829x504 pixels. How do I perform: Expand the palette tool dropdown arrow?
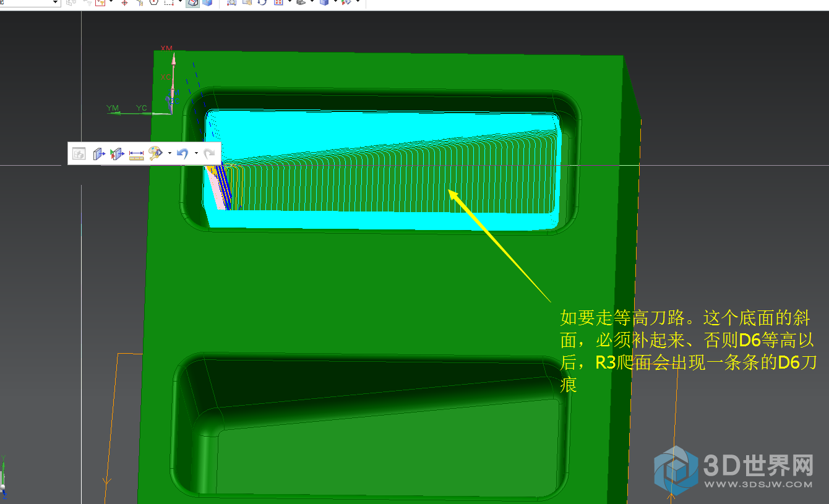170,153
